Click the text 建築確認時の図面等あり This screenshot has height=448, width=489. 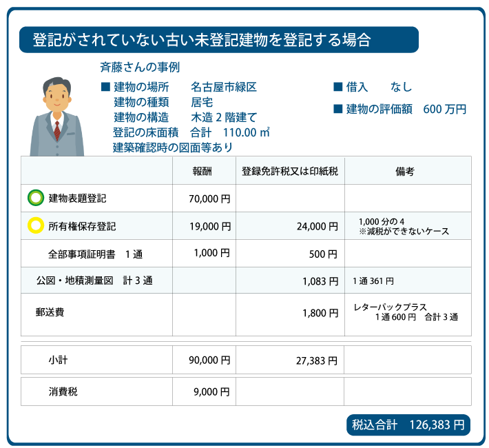coord(173,147)
